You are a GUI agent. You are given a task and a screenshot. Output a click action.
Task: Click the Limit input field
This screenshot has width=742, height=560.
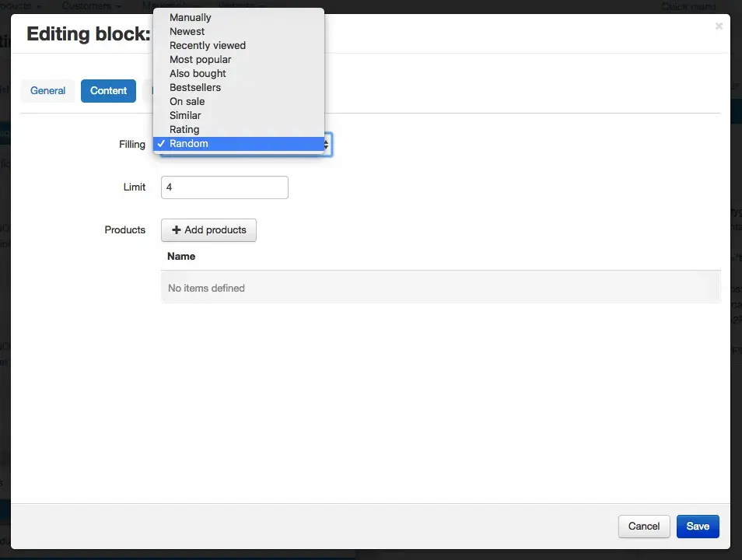click(224, 187)
